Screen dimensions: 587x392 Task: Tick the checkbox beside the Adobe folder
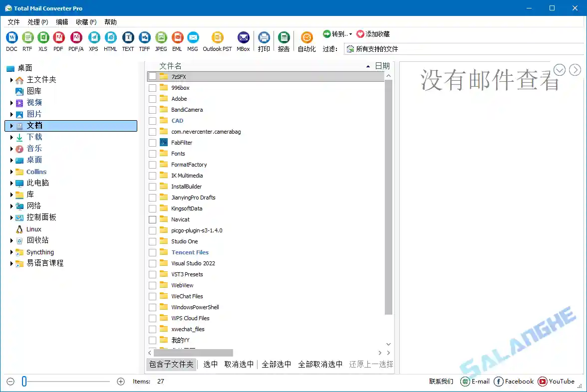[x=152, y=98]
